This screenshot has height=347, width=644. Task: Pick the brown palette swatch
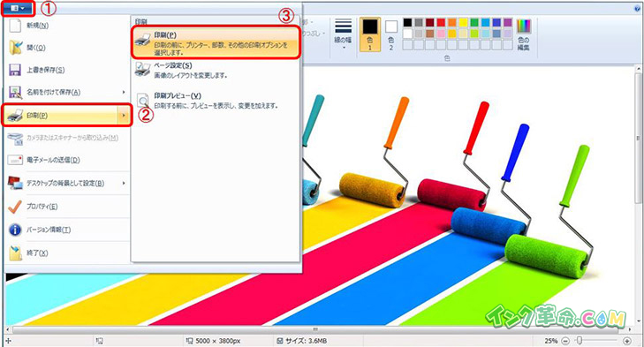[429, 34]
